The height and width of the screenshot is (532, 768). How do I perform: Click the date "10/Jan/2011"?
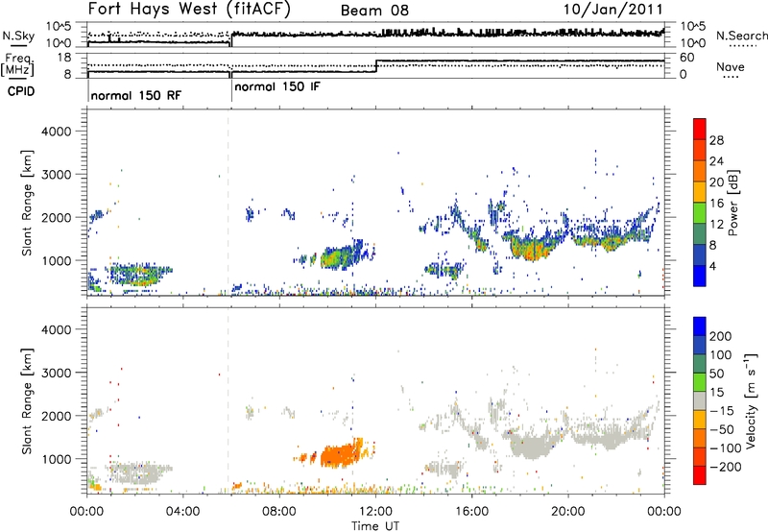613,10
